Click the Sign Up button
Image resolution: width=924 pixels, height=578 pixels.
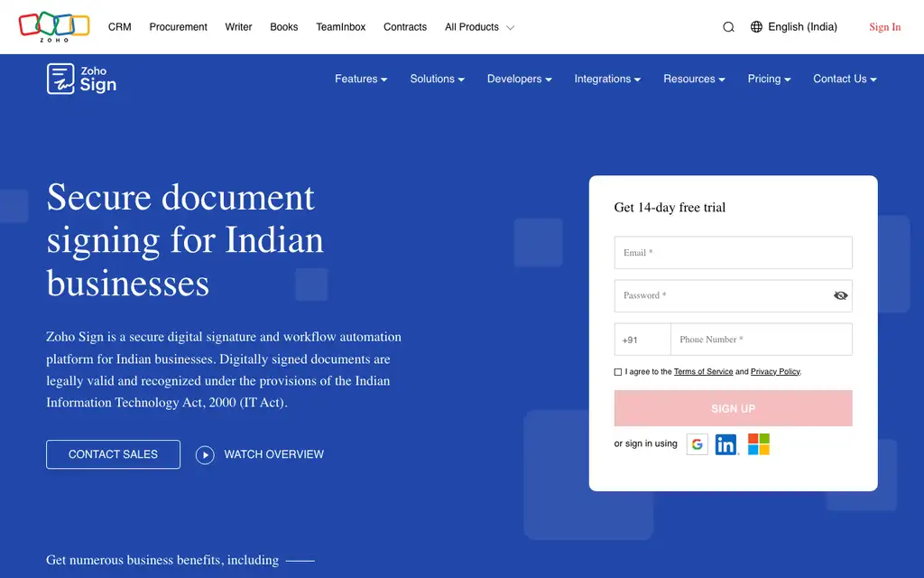733,408
